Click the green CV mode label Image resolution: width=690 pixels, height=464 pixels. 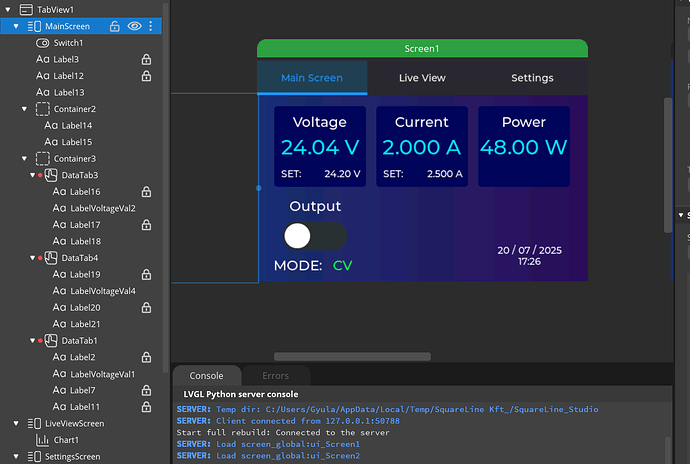pos(342,265)
